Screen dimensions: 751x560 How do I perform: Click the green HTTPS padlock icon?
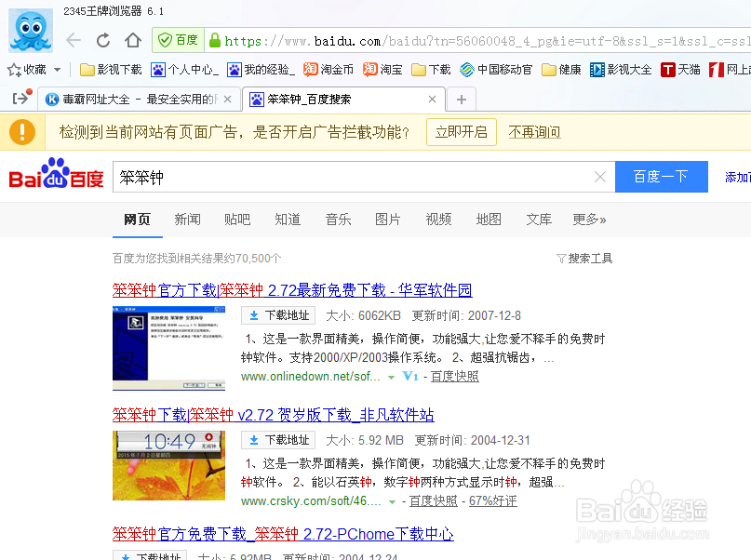[x=215, y=40]
